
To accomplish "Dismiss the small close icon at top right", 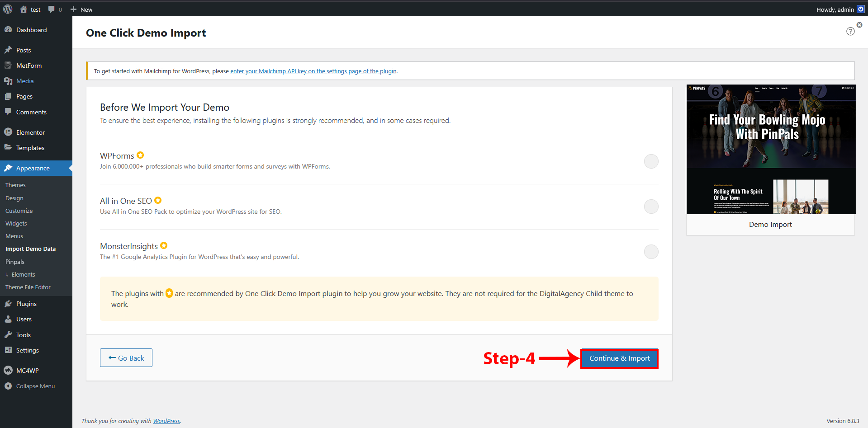I will click(x=859, y=25).
